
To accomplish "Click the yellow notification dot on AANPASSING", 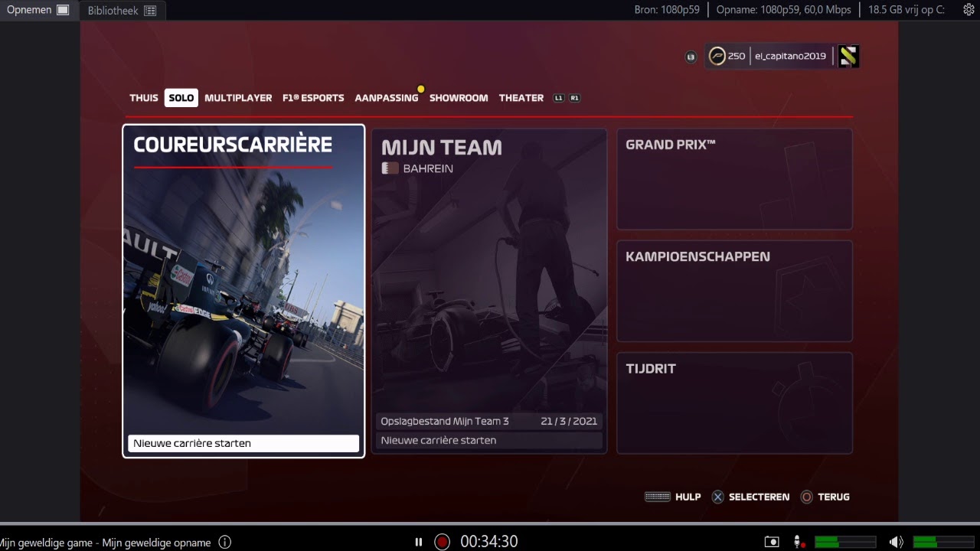I will [420, 89].
